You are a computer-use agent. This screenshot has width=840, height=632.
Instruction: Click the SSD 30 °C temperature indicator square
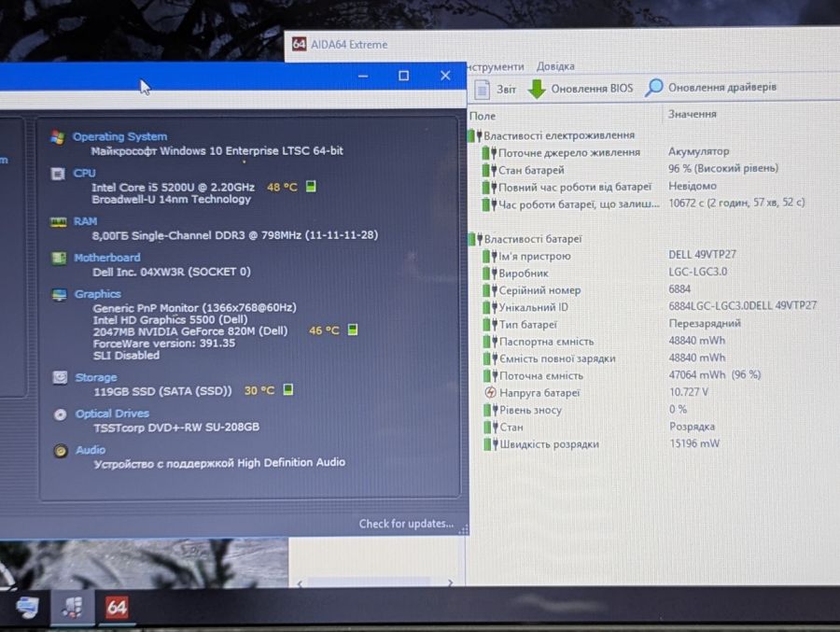[288, 389]
